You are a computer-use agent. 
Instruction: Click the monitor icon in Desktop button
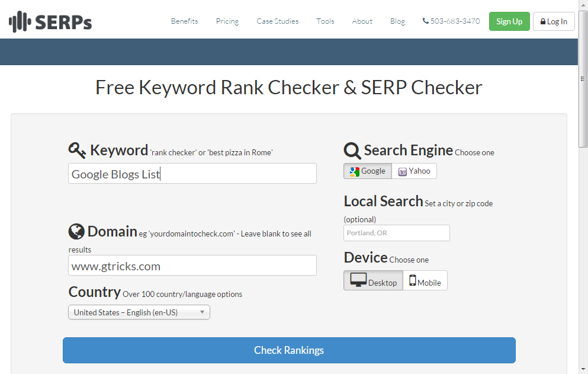[358, 280]
